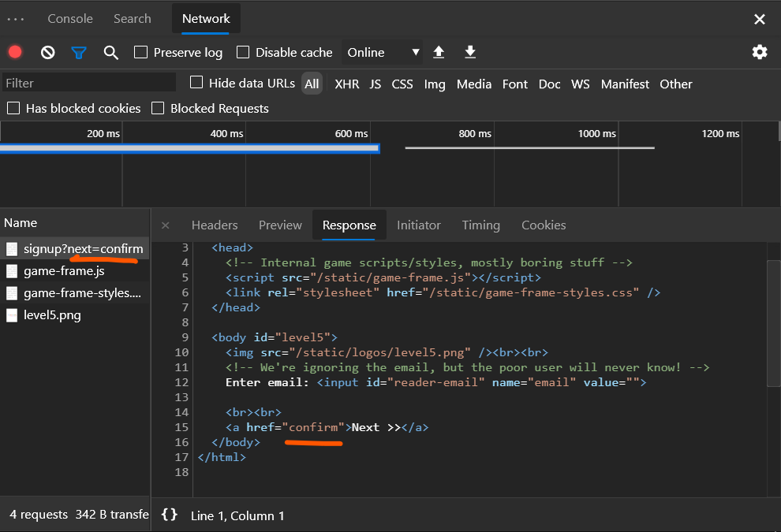Viewport: 781px width, 532px height.
Task: Filter requests by JS
Action: 375,84
